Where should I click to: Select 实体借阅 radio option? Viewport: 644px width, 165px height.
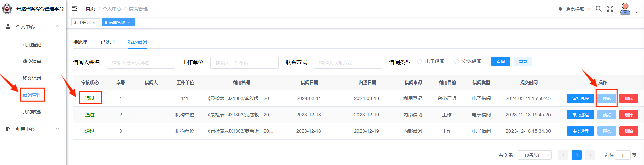(457, 62)
